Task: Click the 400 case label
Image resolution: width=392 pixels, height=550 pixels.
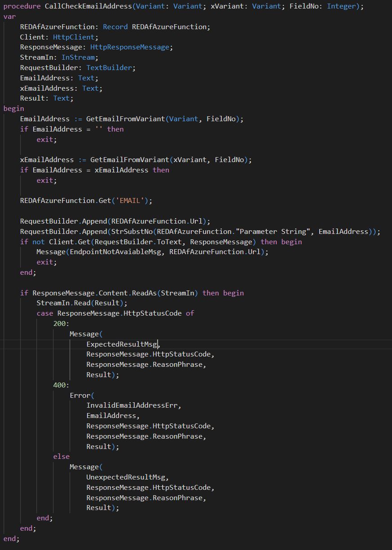Action: [x=59, y=385]
